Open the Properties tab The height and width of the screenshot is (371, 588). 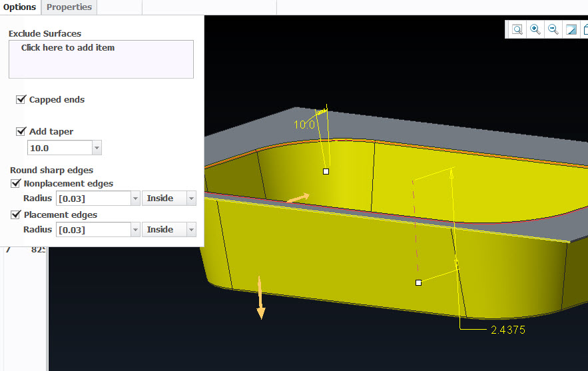[69, 7]
